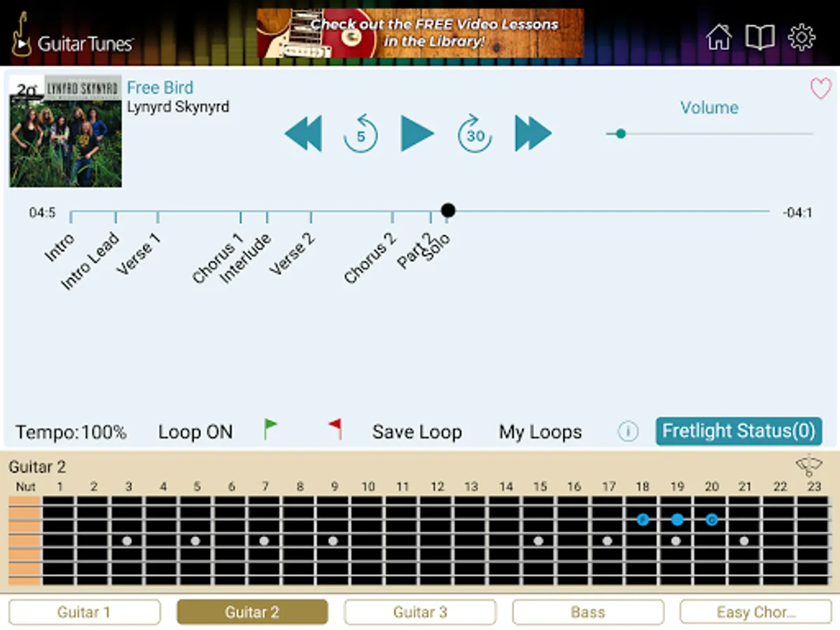The height and width of the screenshot is (630, 840).
Task: Switch to the Bass tab
Action: coord(588,612)
